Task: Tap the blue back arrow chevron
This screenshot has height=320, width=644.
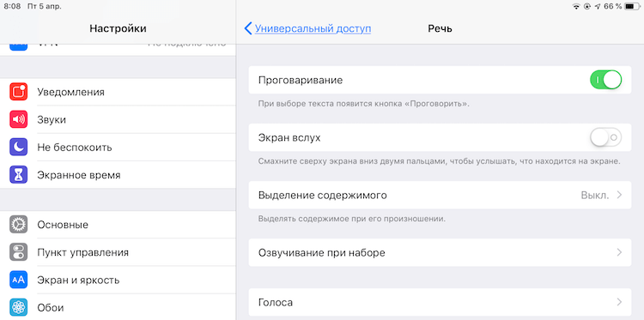Action: tap(247, 28)
